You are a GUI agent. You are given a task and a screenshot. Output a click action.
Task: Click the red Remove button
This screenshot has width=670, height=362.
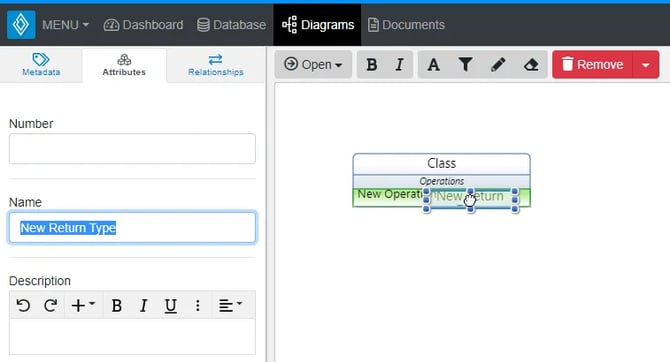pyautogui.click(x=592, y=65)
